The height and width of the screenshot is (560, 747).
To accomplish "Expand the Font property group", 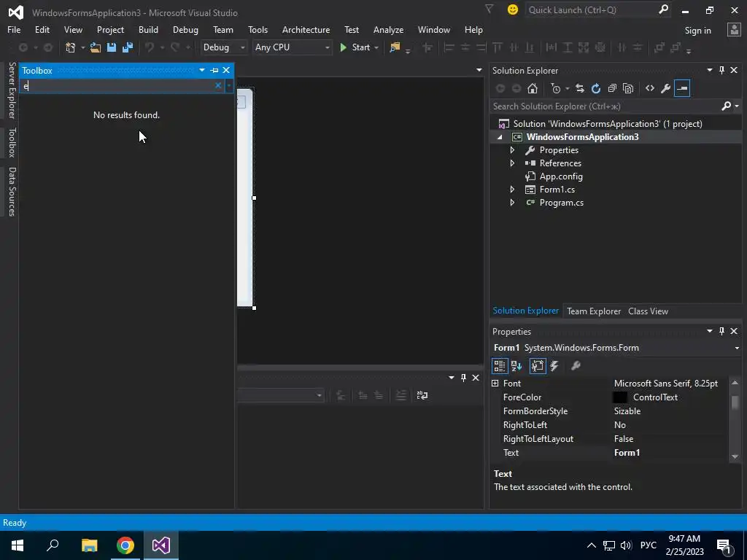I will pyautogui.click(x=495, y=384).
